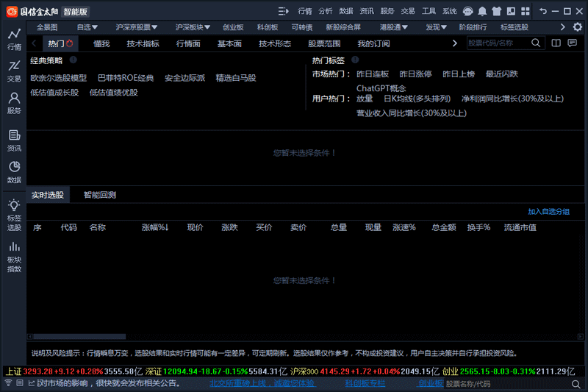Click the notification bell icon

pos(482,11)
